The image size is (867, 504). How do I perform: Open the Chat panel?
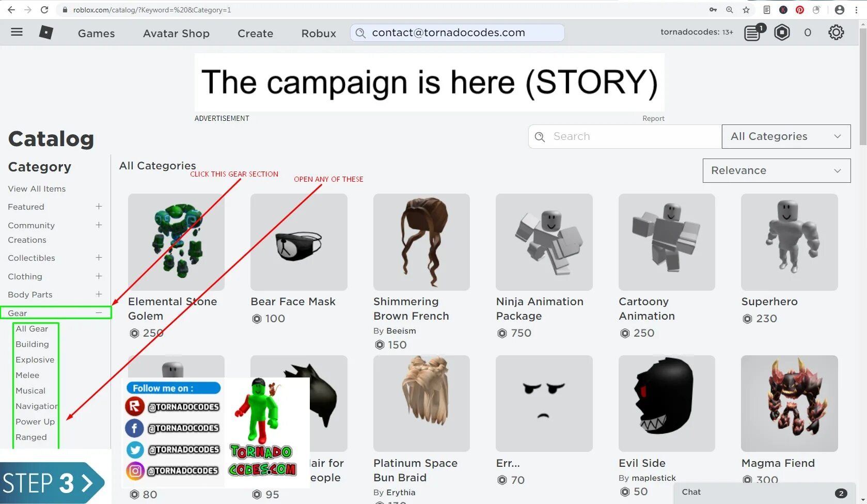(763, 493)
